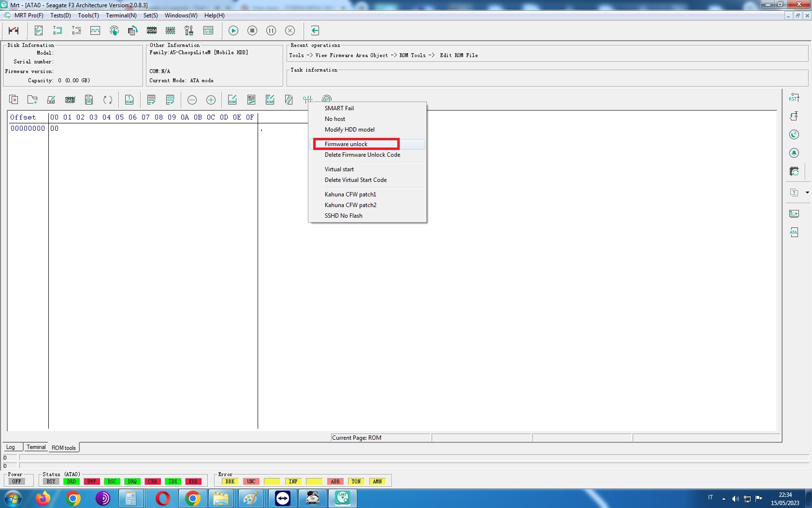This screenshot has height=508, width=812.
Task: Open the Help(H) menu
Action: pos(215,15)
